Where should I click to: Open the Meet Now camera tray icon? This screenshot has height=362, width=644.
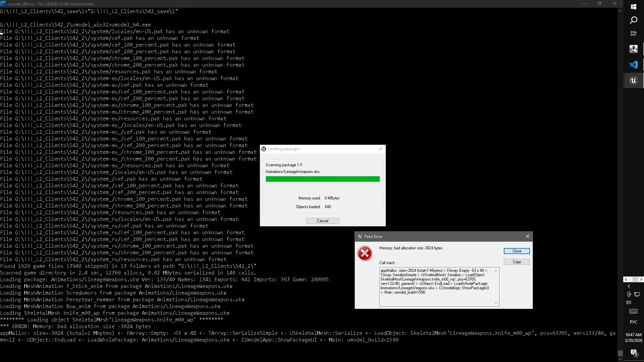tap(629, 294)
